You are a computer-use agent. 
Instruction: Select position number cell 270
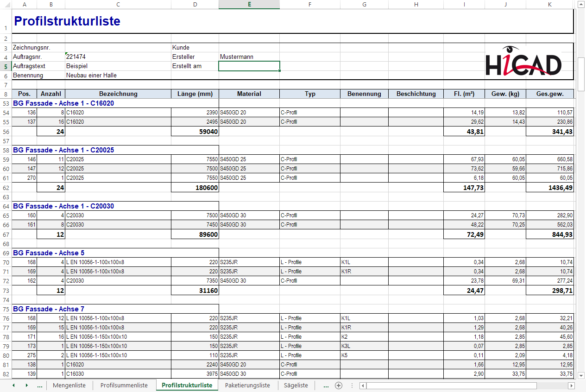click(x=24, y=178)
